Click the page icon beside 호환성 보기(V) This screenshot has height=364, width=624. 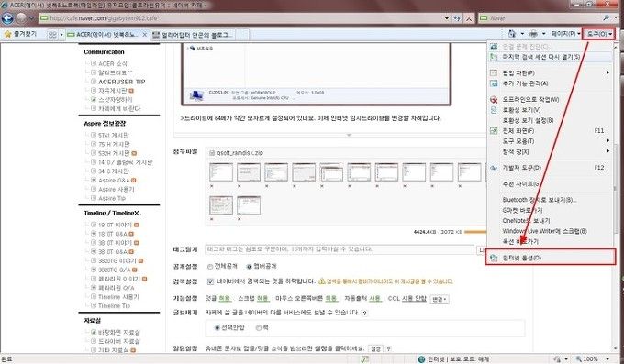pyautogui.click(x=494, y=110)
